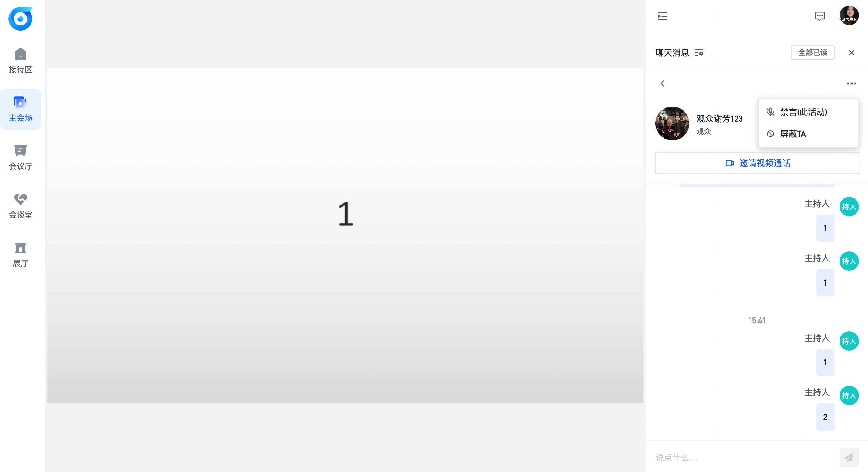
Task: Open the 展厅 exhibition hall
Action: click(x=21, y=254)
